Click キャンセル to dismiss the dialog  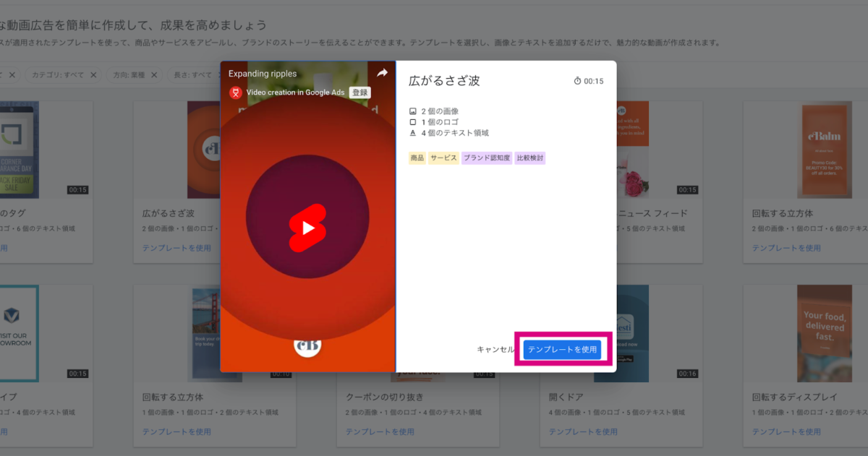tap(495, 349)
